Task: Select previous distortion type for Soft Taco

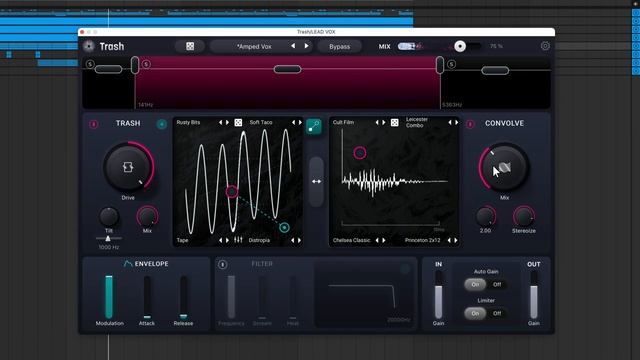Action: coord(293,122)
